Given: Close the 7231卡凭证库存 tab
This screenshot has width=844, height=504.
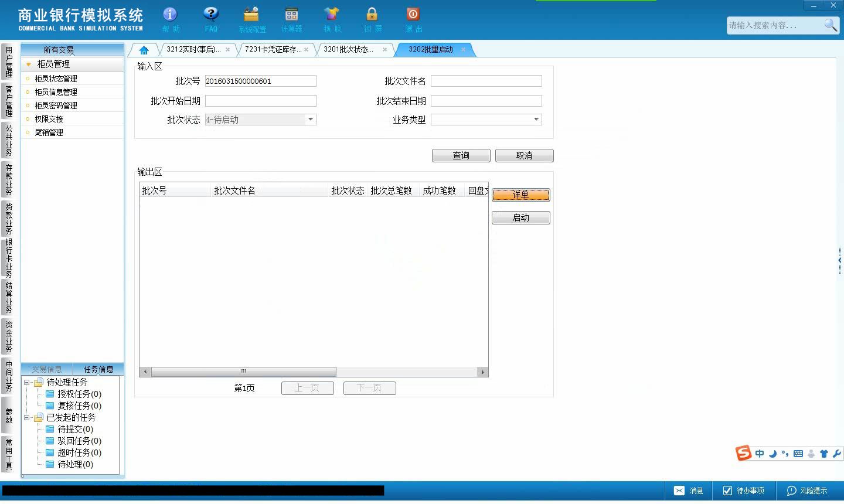Looking at the screenshot, I should (x=306, y=50).
